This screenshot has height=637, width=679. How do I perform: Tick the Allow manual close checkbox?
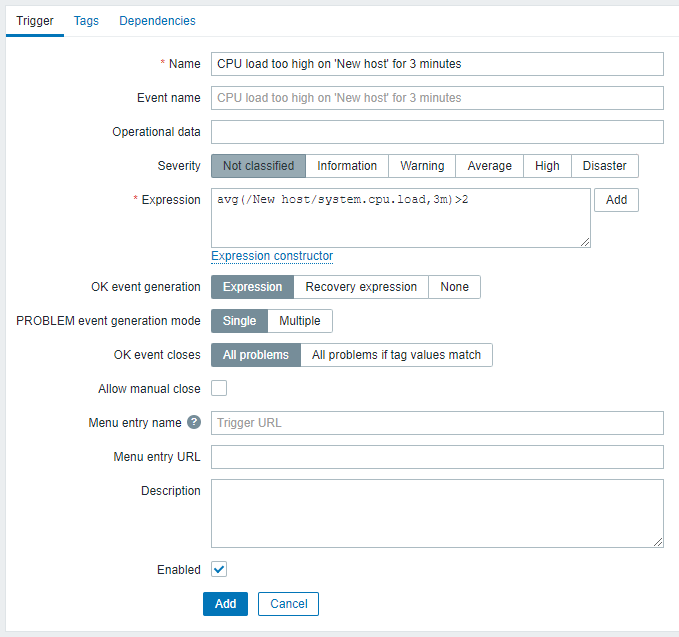pyautogui.click(x=219, y=388)
